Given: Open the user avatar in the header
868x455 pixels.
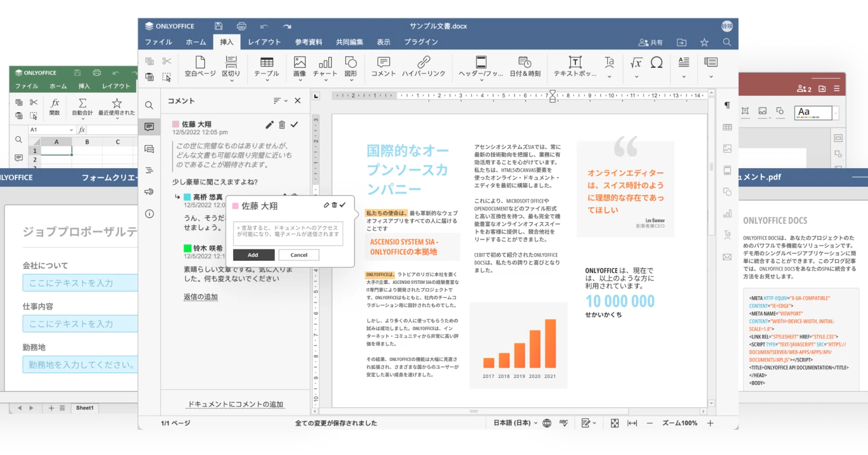Looking at the screenshot, I should pos(727,26).
